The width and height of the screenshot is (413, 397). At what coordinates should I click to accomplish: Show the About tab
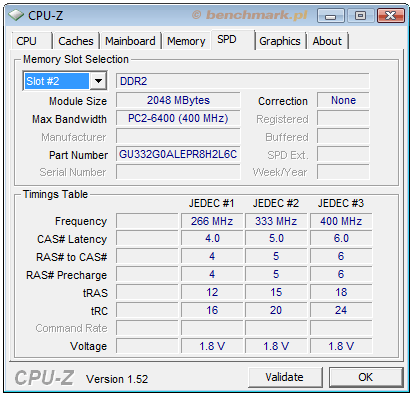click(327, 41)
